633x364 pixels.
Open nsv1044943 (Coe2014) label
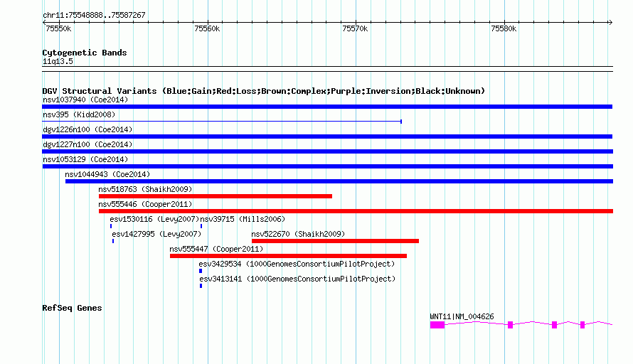coord(107,174)
